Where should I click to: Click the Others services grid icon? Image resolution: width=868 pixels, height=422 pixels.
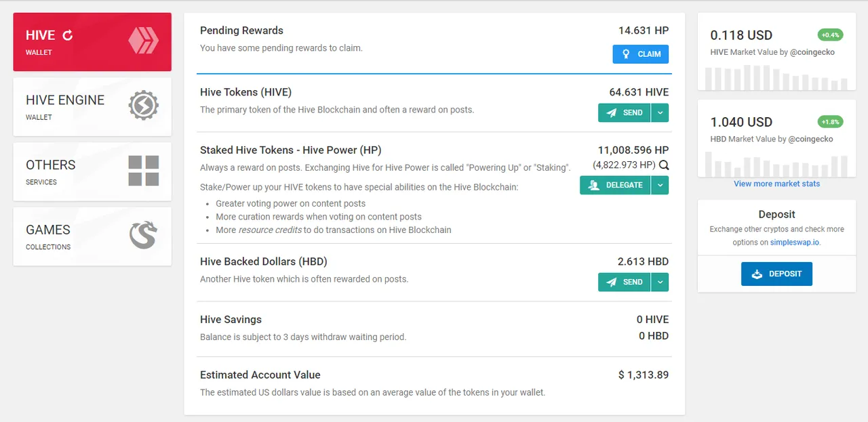pyautogui.click(x=143, y=171)
